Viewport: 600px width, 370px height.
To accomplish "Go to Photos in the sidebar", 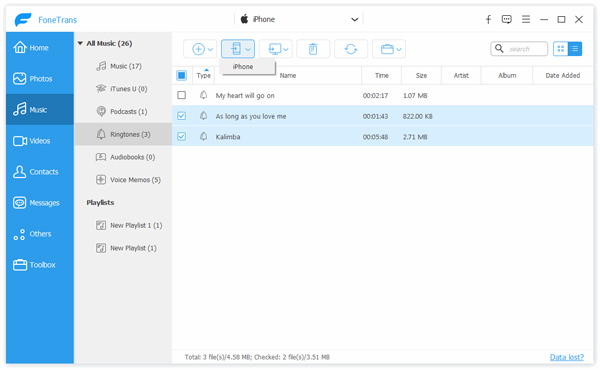I will click(39, 79).
